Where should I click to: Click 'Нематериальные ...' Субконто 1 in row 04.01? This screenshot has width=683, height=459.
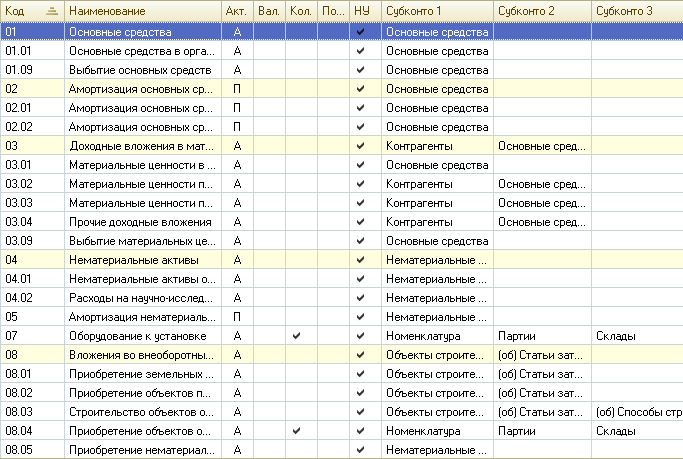point(436,279)
